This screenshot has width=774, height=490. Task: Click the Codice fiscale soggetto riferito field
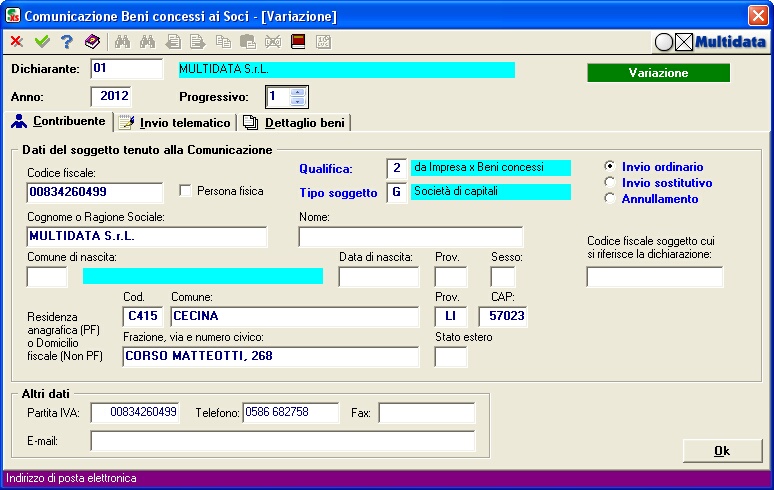[x=655, y=277]
